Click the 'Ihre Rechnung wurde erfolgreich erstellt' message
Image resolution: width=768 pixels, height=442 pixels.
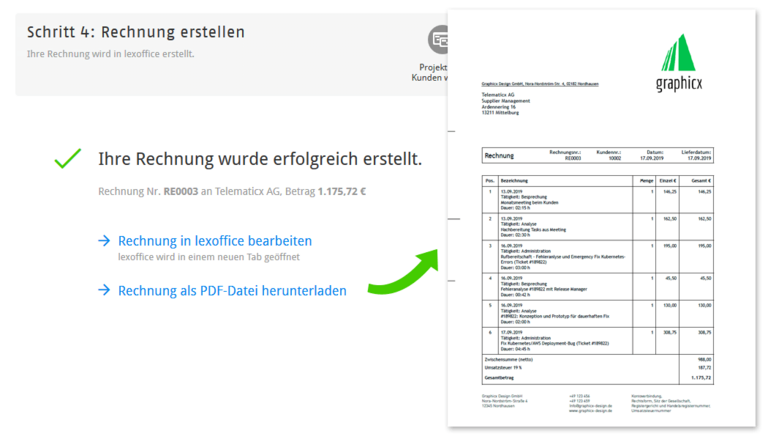(x=259, y=159)
